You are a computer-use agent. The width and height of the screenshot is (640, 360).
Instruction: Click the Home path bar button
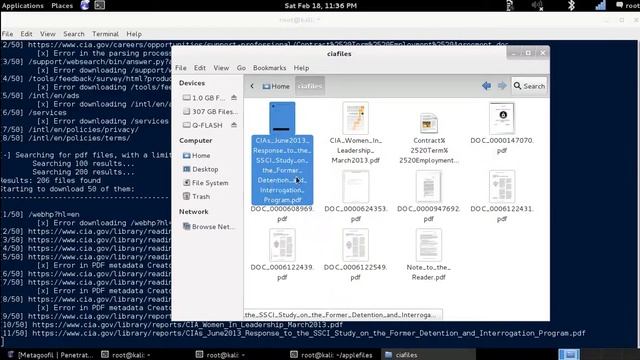click(x=276, y=86)
